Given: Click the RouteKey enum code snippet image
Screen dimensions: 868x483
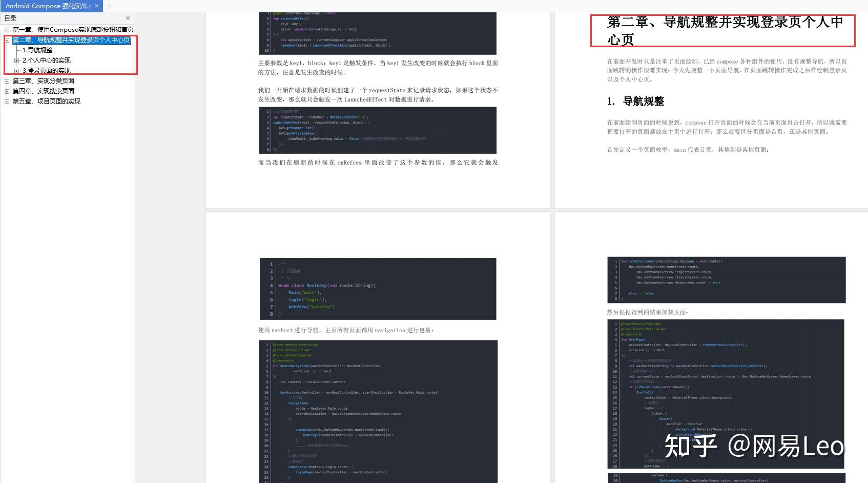Looking at the screenshot, I should [x=378, y=289].
